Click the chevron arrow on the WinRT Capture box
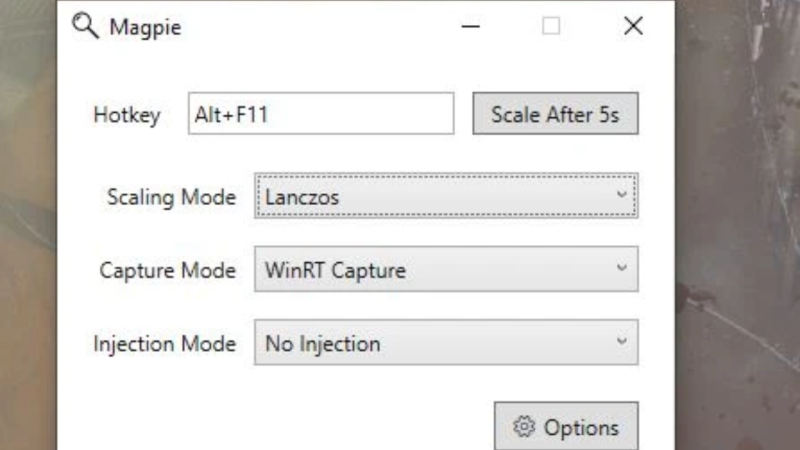This screenshot has height=450, width=800. [622, 269]
